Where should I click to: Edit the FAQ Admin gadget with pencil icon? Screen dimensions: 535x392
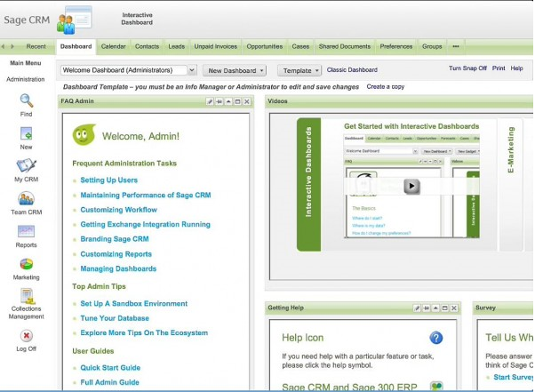point(210,101)
